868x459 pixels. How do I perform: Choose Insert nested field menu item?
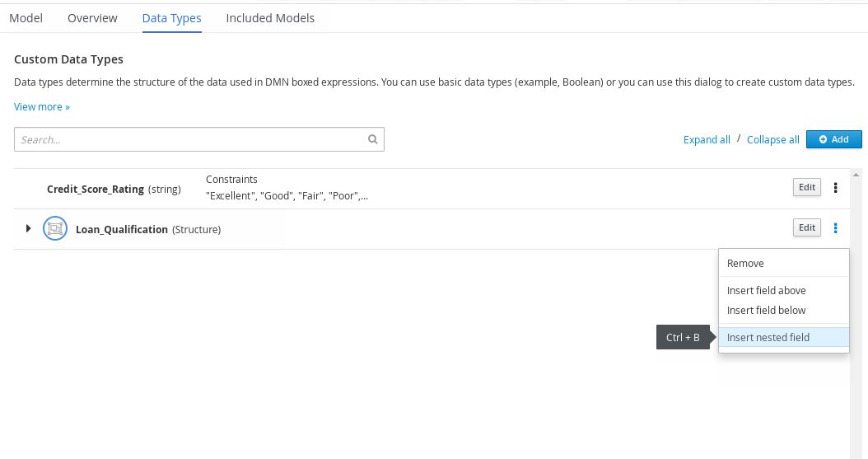point(768,337)
